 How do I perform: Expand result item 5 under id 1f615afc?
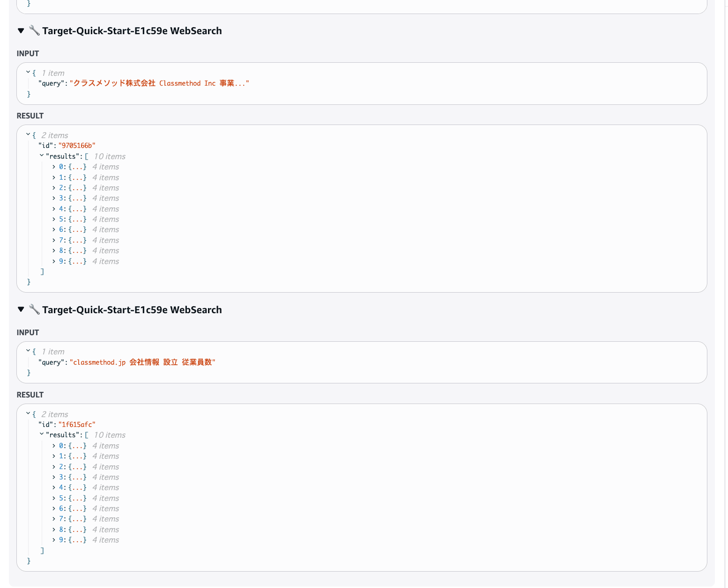click(54, 498)
